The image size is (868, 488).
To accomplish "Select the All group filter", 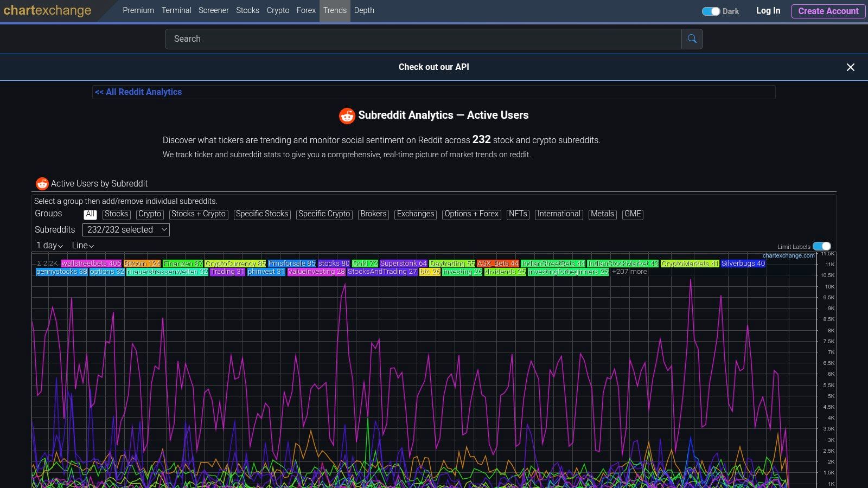I will click(x=90, y=214).
